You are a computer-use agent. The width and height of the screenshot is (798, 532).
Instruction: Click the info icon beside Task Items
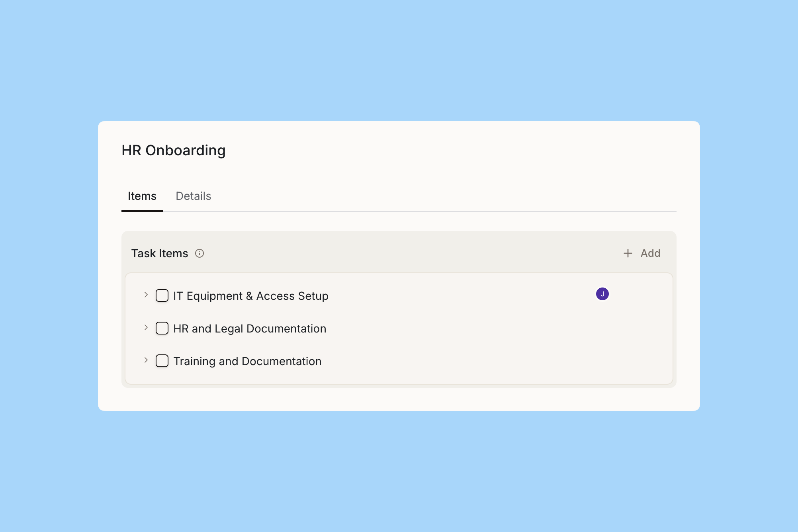coord(199,253)
